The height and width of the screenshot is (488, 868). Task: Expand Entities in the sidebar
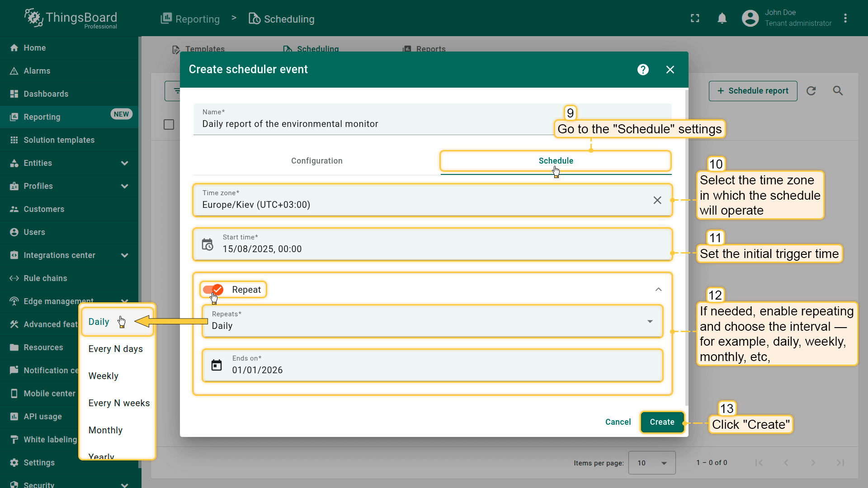point(124,163)
